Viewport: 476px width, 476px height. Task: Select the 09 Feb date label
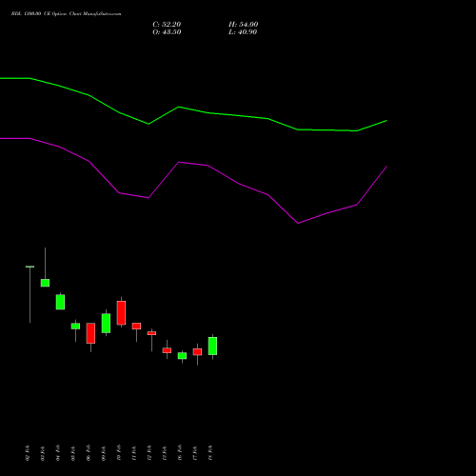coord(104,453)
